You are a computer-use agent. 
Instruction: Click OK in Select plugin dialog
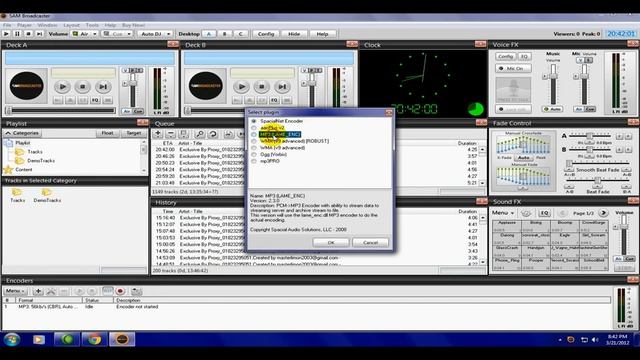[x=331, y=242]
